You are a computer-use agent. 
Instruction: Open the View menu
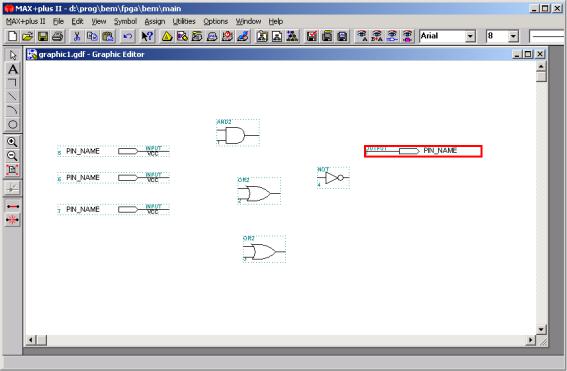tap(99, 21)
